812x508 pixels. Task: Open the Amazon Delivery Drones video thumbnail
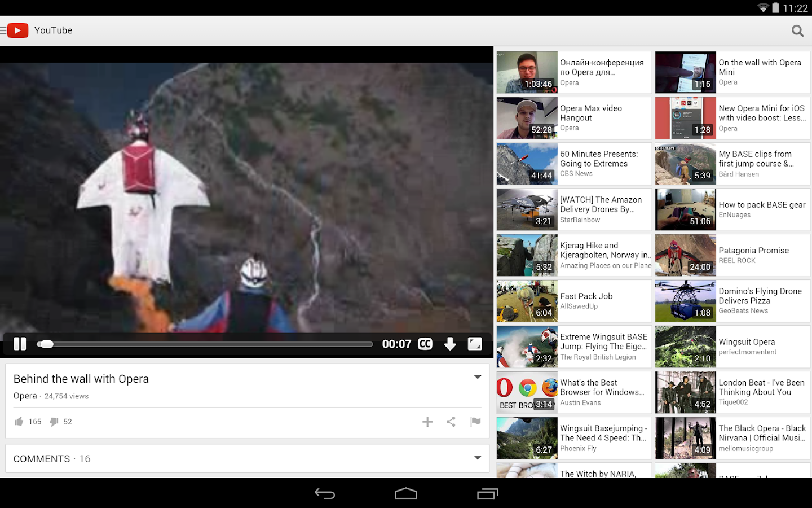click(x=527, y=209)
